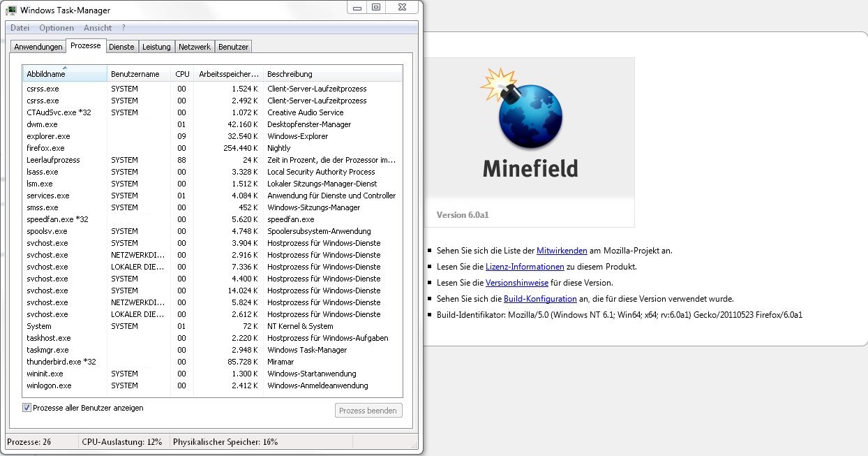This screenshot has height=456, width=868.
Task: Select the speedfan.exe *32 process
Action: [212, 219]
